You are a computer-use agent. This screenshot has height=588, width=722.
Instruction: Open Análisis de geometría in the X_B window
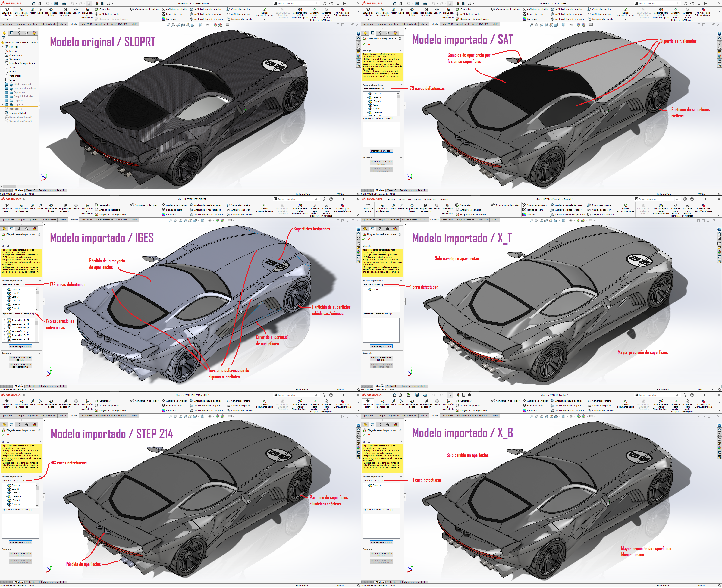(x=469, y=406)
